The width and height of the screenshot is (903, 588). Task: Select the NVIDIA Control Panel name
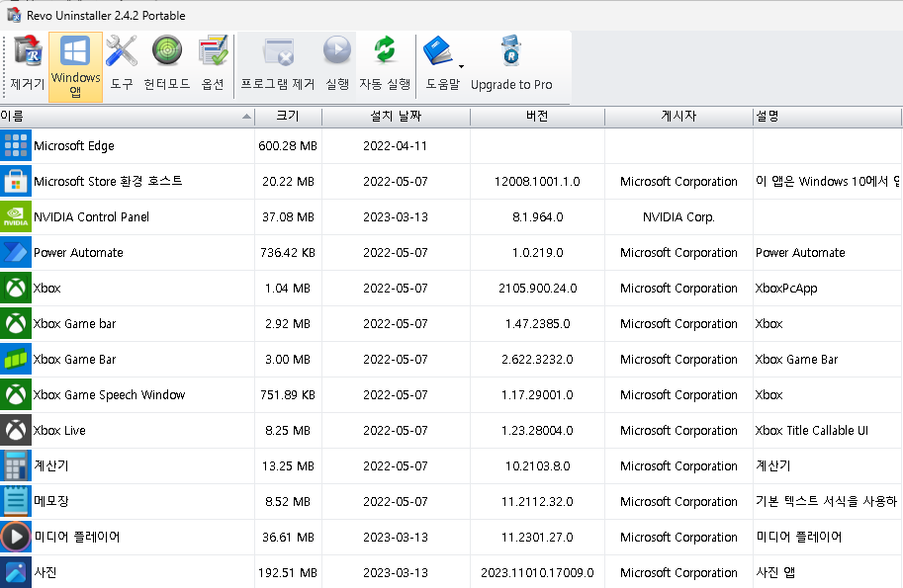(91, 216)
